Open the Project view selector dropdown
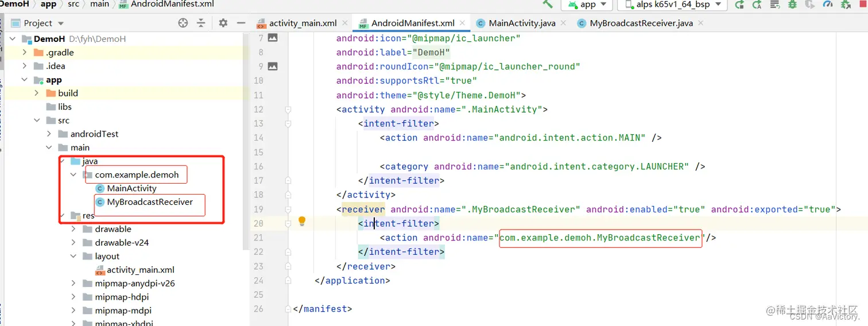 pyautogui.click(x=38, y=23)
